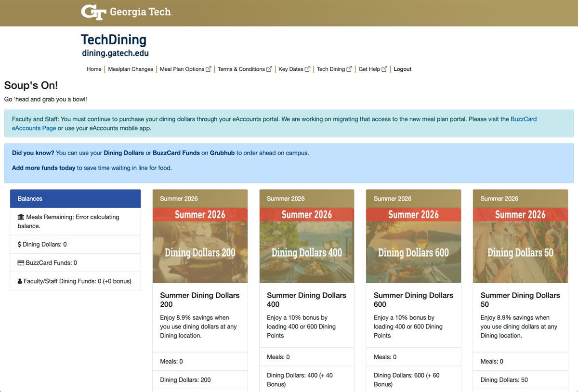The image size is (578, 392).
Task: Click the dollar sign icon beside Dining Dollars
Action: tap(19, 245)
